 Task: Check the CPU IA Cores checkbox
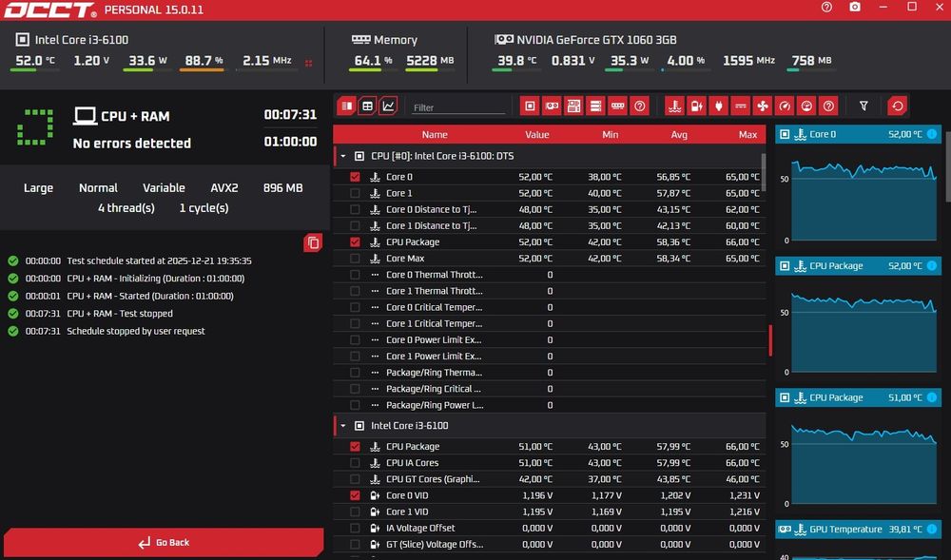355,462
